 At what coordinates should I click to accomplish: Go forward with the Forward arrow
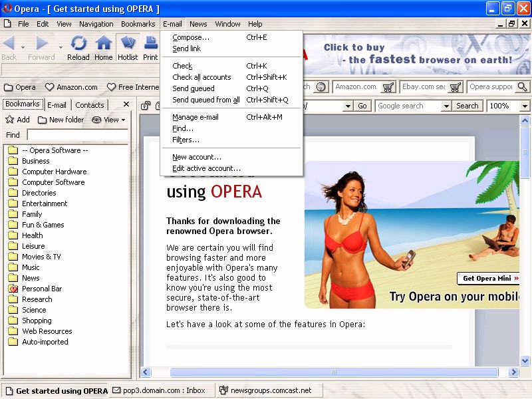tap(41, 48)
